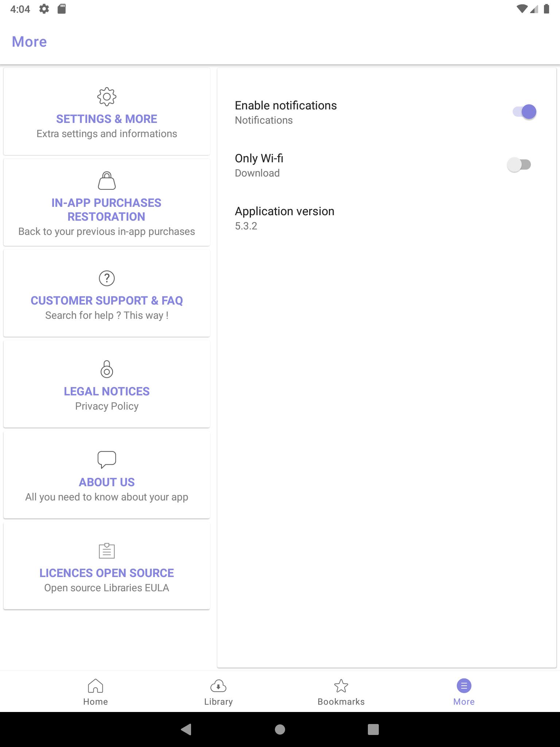The image size is (560, 747).
Task: Tap the Wi-Fi signal status icon
Action: tap(522, 9)
